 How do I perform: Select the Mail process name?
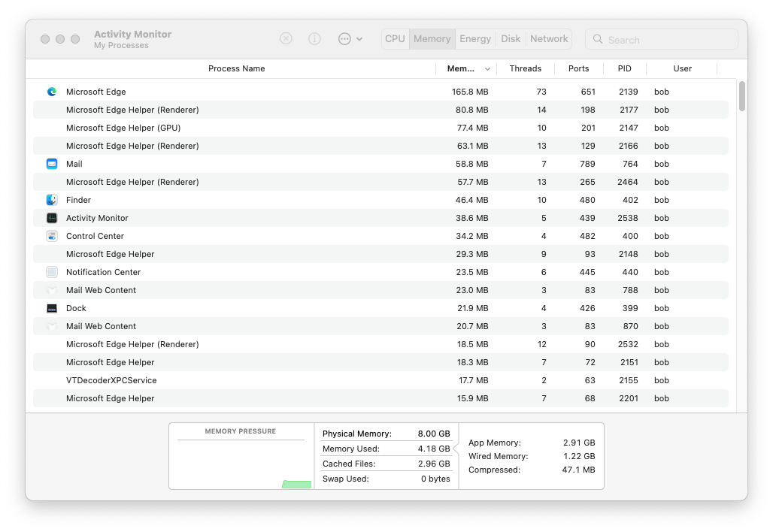(74, 164)
